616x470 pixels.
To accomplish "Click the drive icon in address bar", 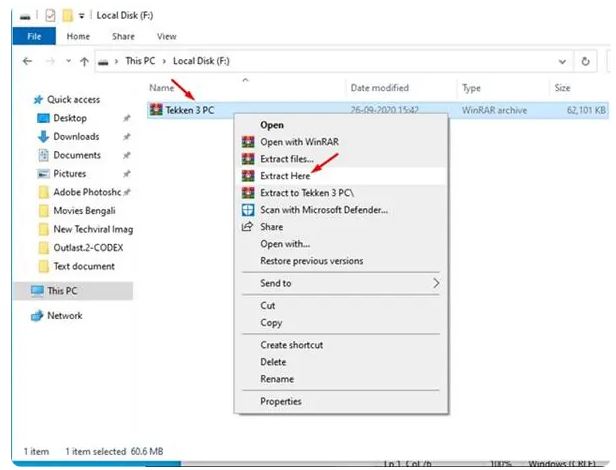I will tap(103, 62).
